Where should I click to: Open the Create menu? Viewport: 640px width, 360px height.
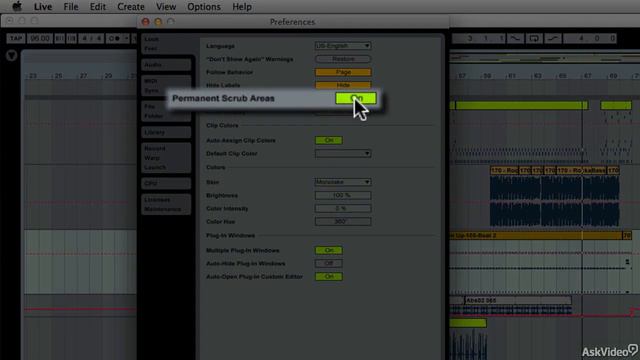point(131,7)
